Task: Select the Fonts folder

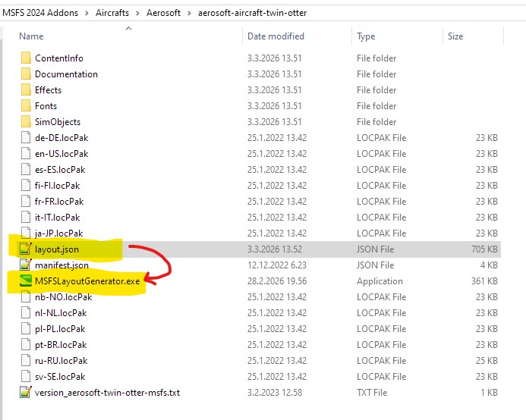Action: (x=46, y=106)
